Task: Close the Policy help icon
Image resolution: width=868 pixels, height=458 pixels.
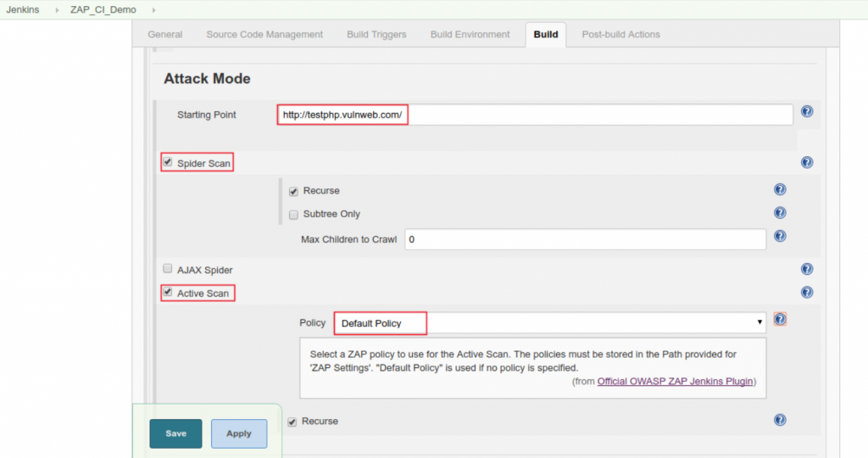Action: (780, 320)
